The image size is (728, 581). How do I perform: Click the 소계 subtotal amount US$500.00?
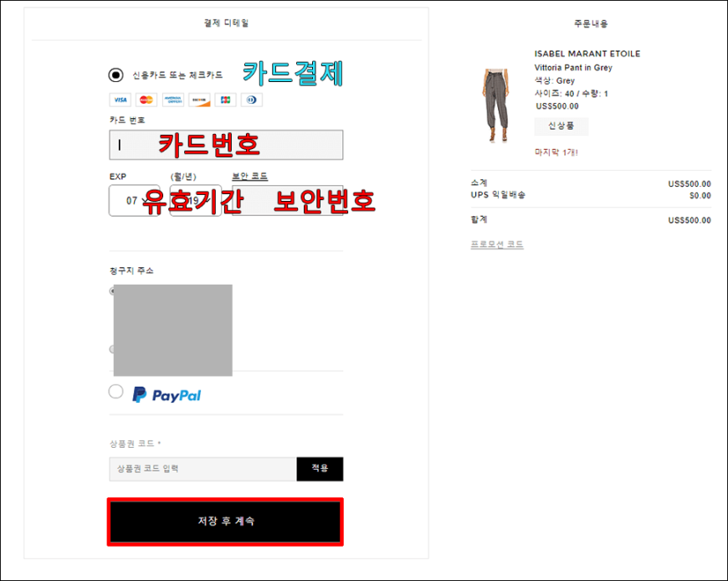coord(690,184)
